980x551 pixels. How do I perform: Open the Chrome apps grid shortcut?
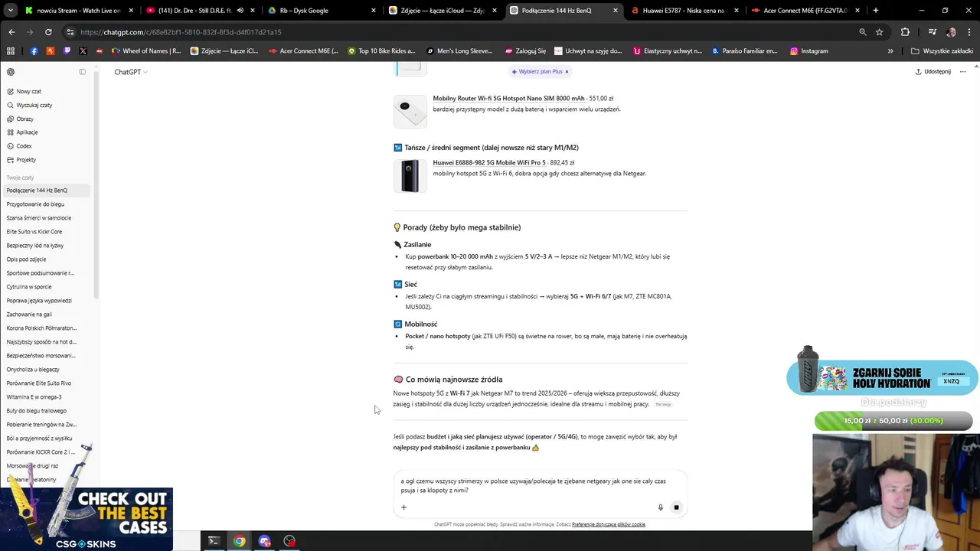11,51
